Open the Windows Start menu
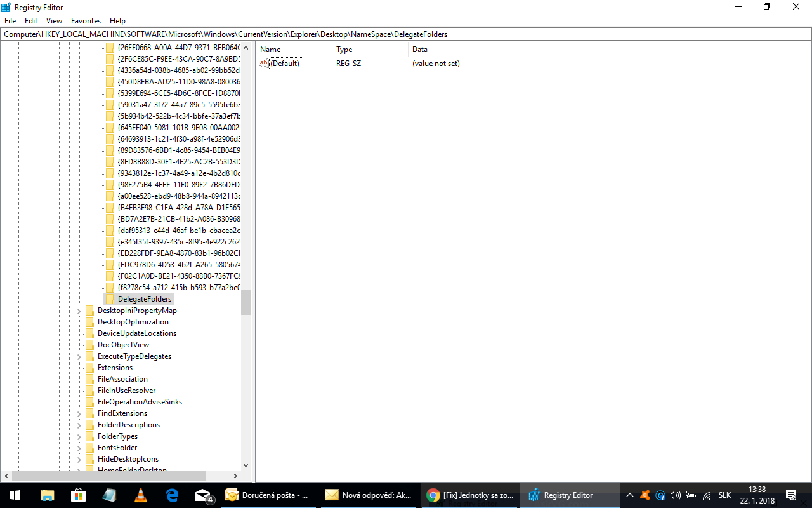Viewport: 812px width, 508px height. (x=15, y=495)
